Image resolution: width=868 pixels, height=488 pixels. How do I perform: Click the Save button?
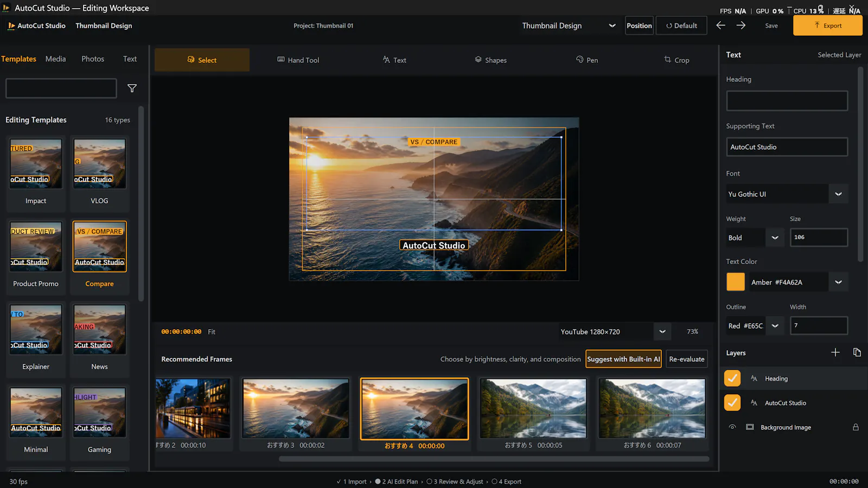(x=771, y=25)
